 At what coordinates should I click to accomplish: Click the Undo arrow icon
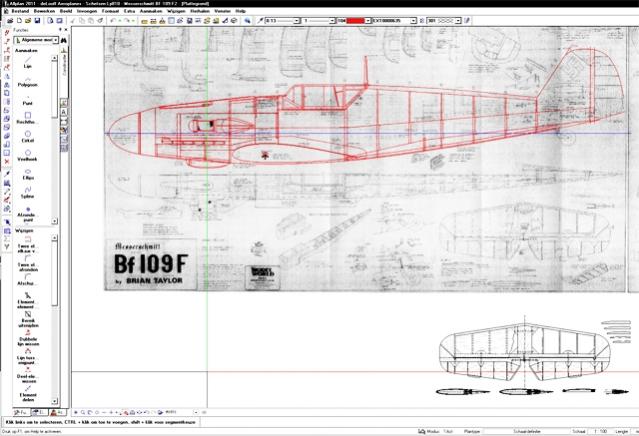click(x=113, y=20)
